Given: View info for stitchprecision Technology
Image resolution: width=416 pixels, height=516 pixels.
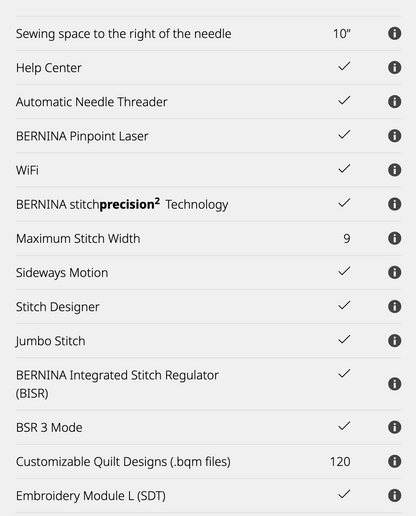Looking at the screenshot, I should [x=394, y=204].
